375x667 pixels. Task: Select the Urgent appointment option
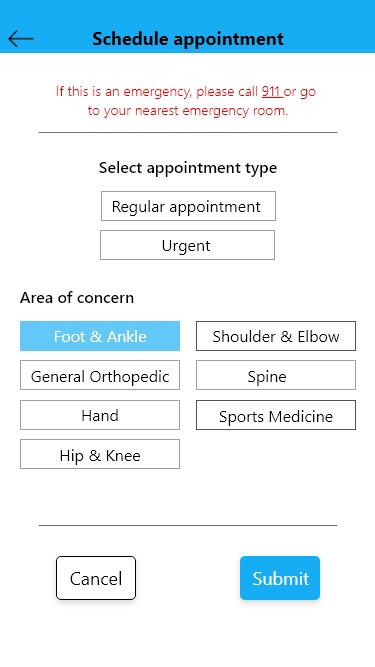pyautogui.click(x=187, y=245)
